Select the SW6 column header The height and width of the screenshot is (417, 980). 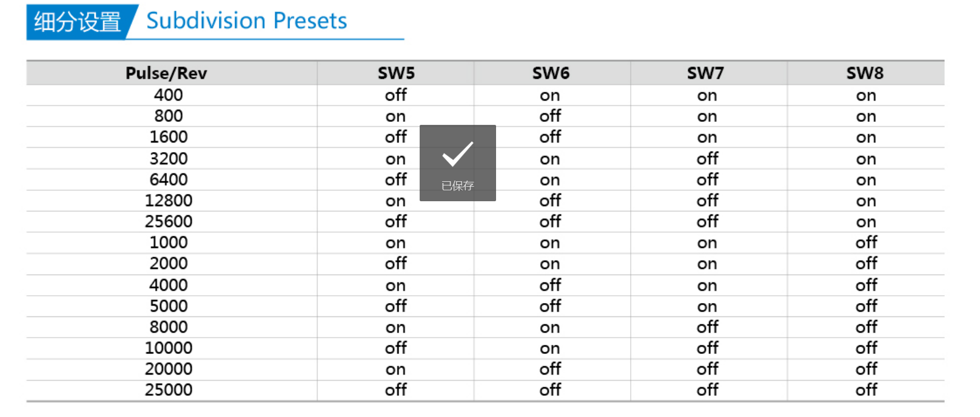pyautogui.click(x=551, y=73)
